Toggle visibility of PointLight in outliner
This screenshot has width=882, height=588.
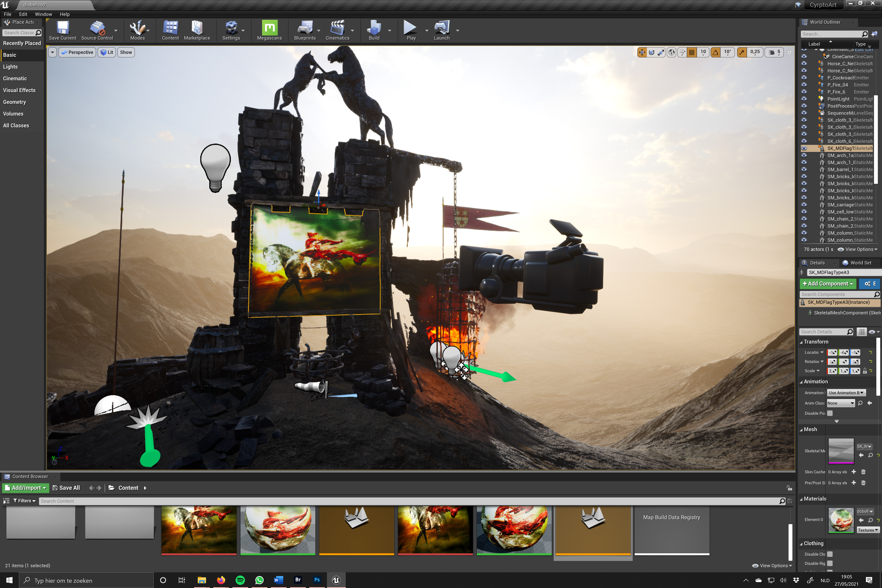point(804,99)
